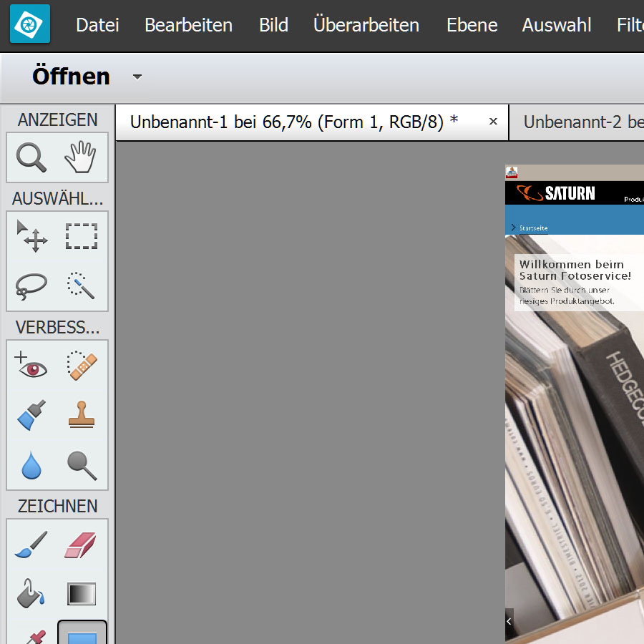Click the 'Willkommen beim Saturn Fotoservice!' text
Viewport: 644px width, 644px height.
[x=575, y=270]
